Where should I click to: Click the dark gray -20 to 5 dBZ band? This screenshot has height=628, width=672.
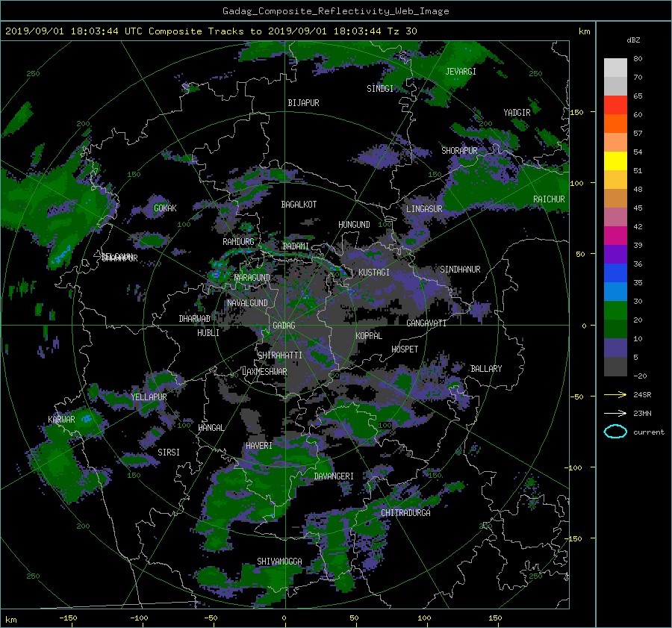point(615,366)
